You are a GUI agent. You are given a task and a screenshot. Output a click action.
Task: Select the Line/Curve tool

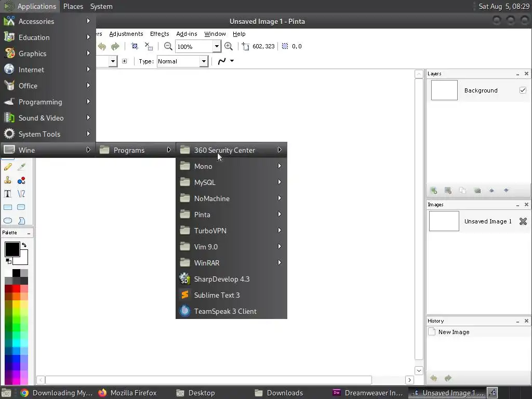pyautogui.click(x=21, y=194)
